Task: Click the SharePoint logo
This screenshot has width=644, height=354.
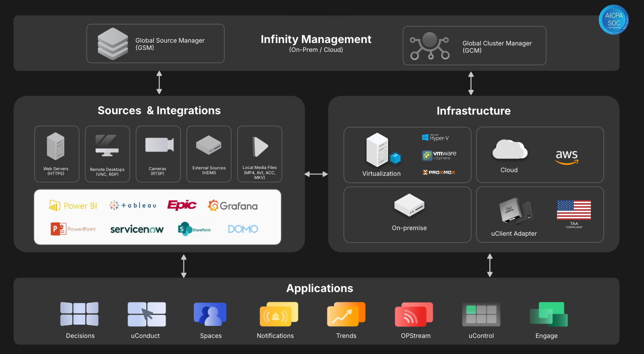Action: (195, 229)
